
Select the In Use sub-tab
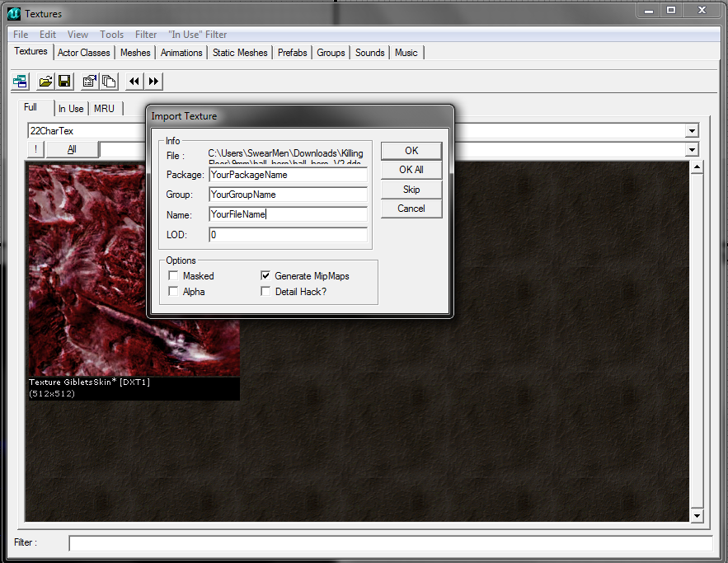coord(71,109)
